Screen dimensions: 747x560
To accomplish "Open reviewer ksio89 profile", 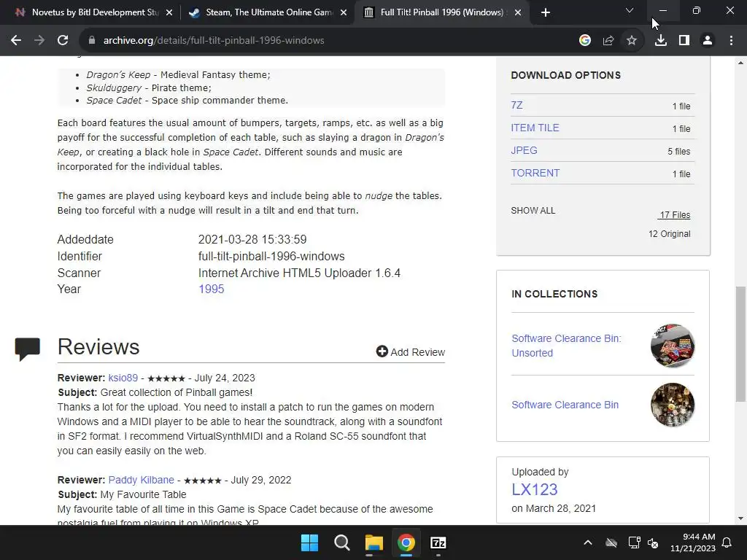I will (123, 378).
